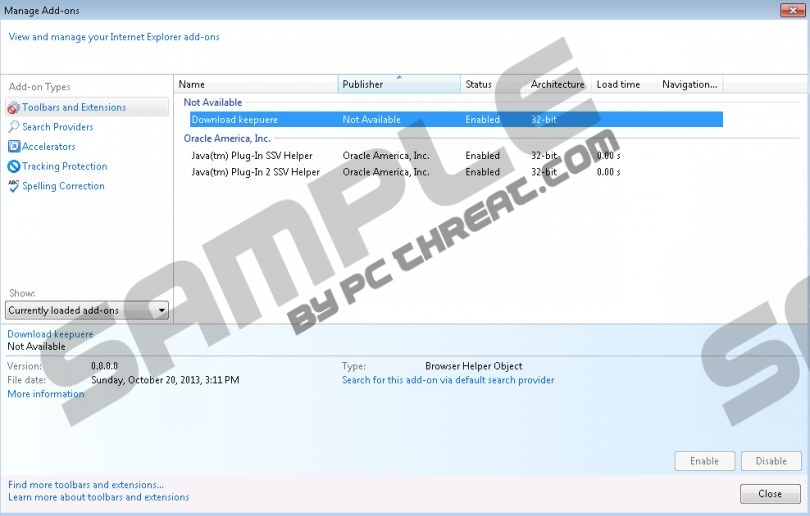The width and height of the screenshot is (810, 516).
Task: Click the Tracking Protection icon
Action: coord(14,167)
